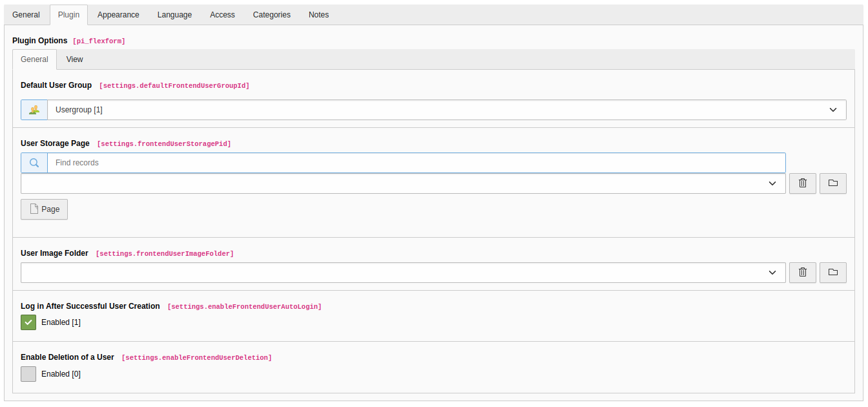Click the [settings.enableFrontendUserAutoLogin] field name
This screenshot has height=407, width=868.
click(244, 307)
